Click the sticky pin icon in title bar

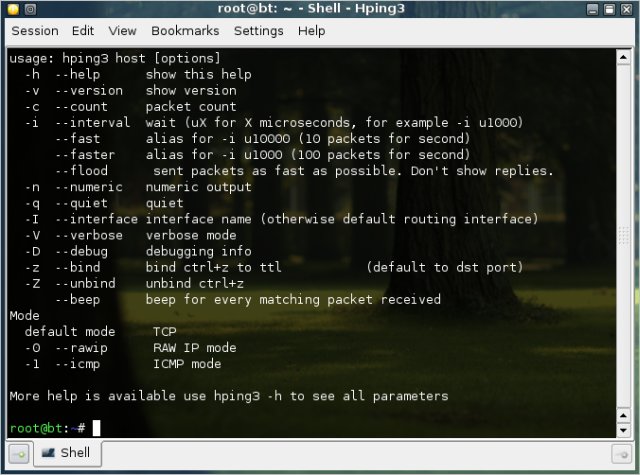[30, 9]
